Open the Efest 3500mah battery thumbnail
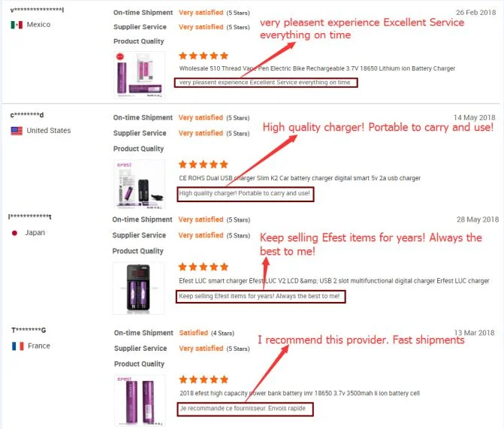Screen dimensions: 504x429 139,401
